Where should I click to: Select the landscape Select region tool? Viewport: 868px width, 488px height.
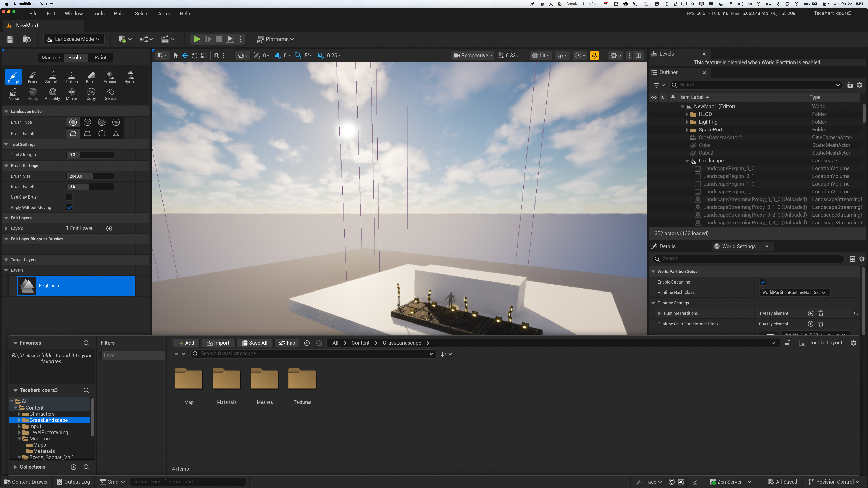111,94
